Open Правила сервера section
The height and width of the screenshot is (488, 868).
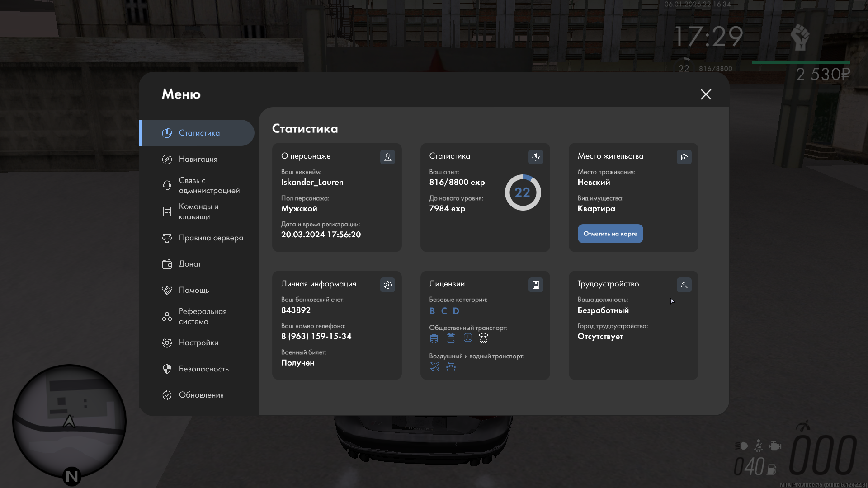[x=211, y=238]
